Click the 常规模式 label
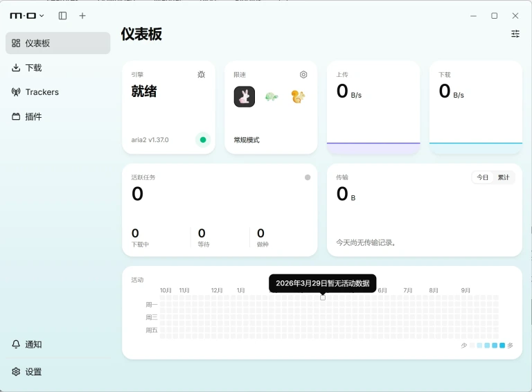The image size is (532, 392). (x=247, y=140)
